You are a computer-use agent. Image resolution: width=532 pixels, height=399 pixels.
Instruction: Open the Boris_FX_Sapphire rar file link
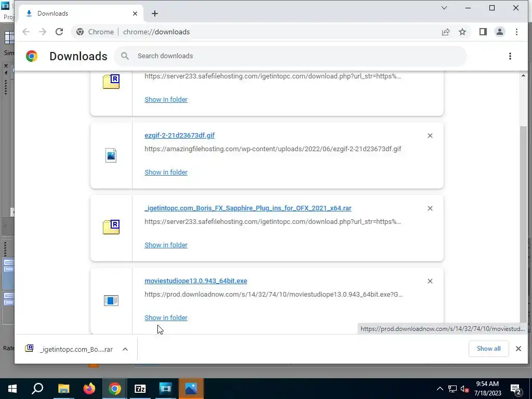248,208
